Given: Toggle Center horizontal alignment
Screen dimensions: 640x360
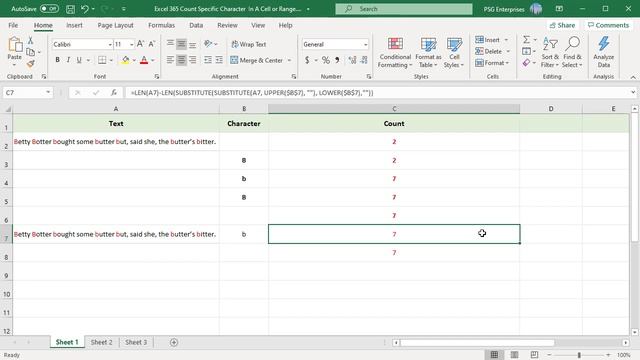Looking at the screenshot, I should pyautogui.click(x=181, y=60).
